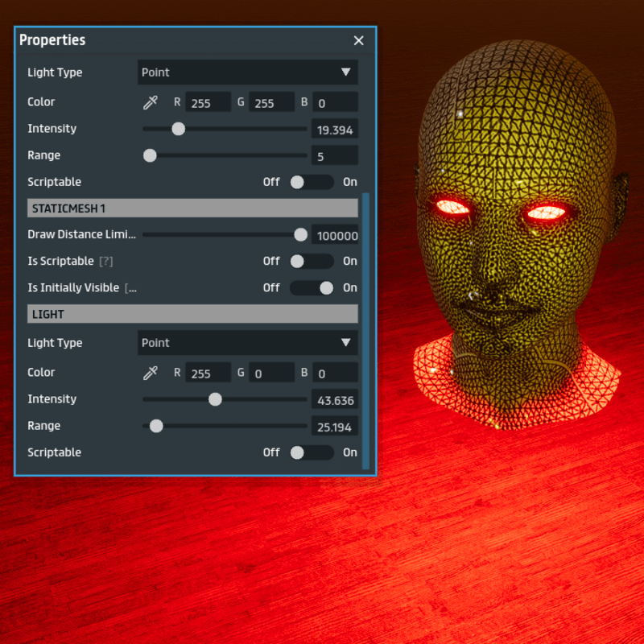Open the Light Type dropdown in the LIGHT section
The width and height of the screenshot is (644, 644).
247,343
